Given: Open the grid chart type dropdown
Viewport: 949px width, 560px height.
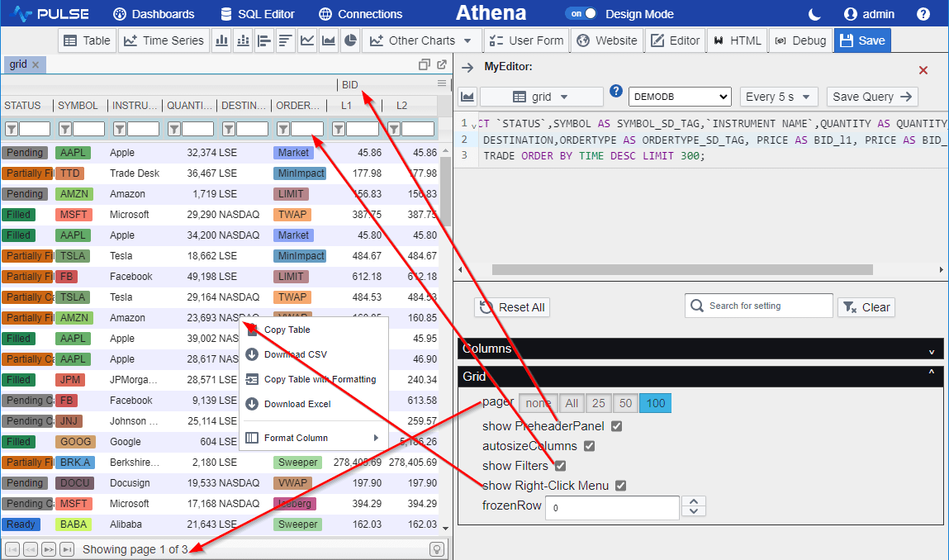Looking at the screenshot, I should 541,97.
